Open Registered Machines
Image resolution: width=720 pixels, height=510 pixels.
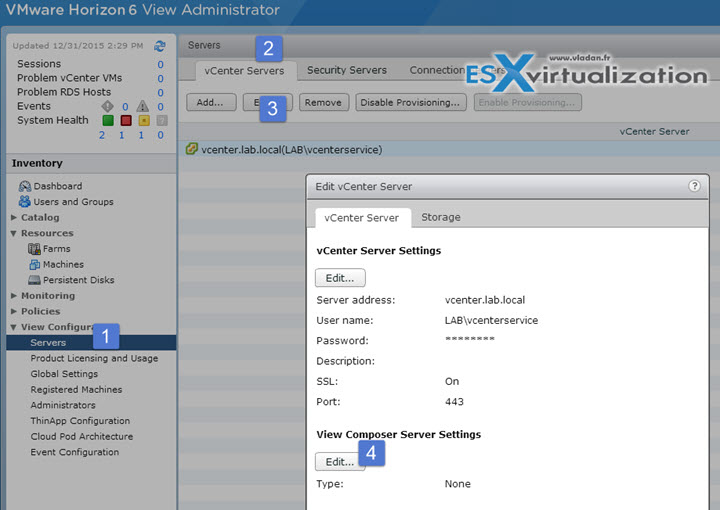(x=76, y=389)
